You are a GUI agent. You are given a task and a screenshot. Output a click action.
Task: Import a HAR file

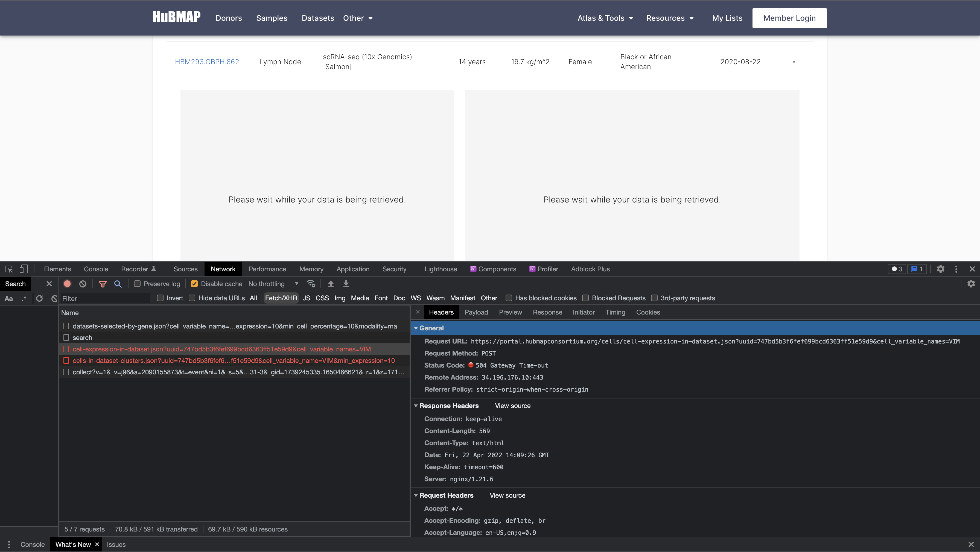click(x=331, y=284)
